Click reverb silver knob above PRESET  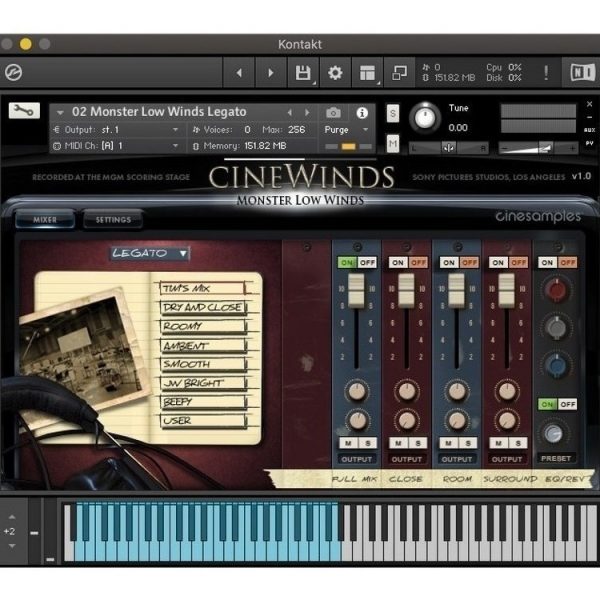(553, 433)
